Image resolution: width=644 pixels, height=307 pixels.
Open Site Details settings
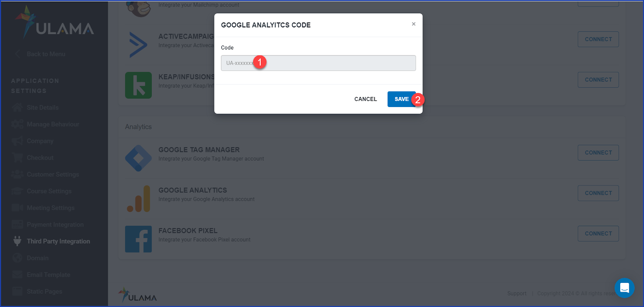tap(43, 107)
